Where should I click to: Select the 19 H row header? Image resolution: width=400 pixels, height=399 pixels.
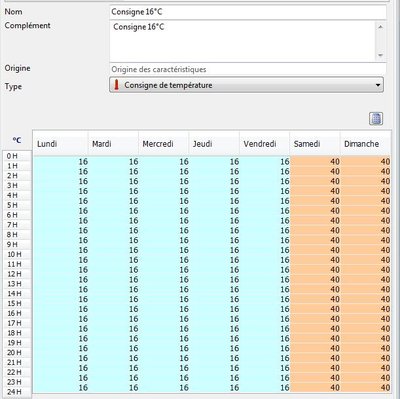17,343
